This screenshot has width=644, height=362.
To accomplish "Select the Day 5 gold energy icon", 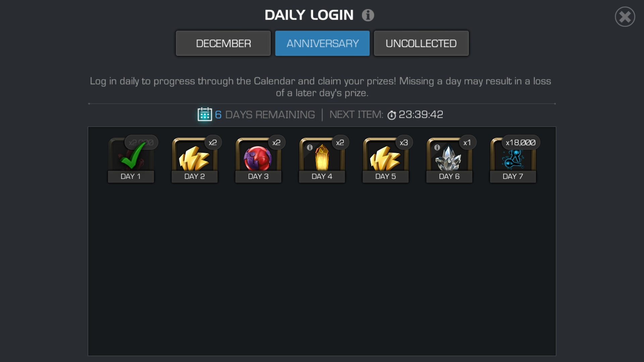I will [x=385, y=158].
